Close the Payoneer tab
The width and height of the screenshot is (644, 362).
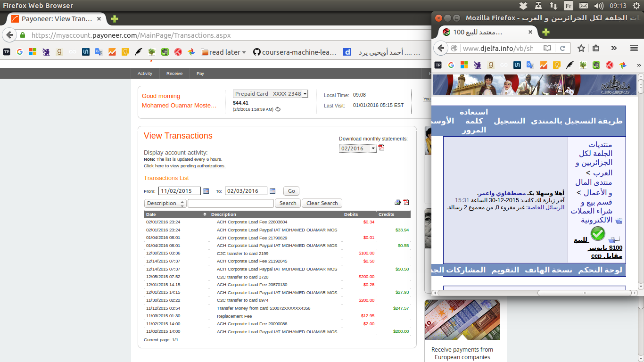99,19
